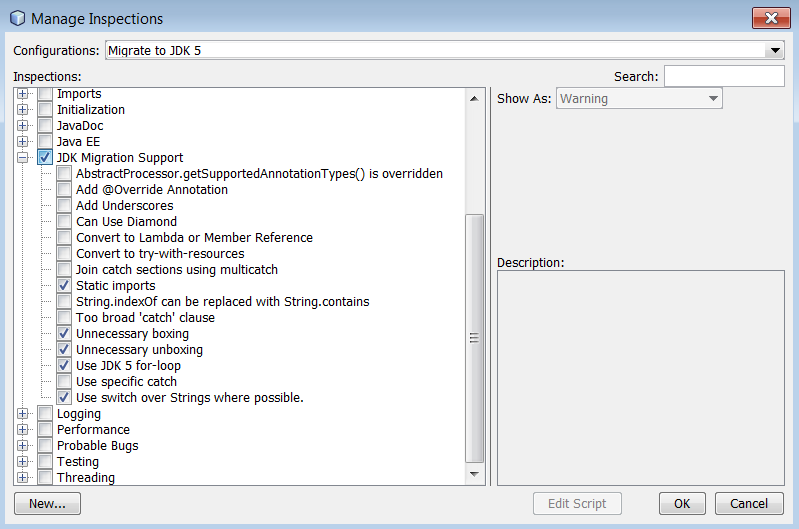799x529 pixels.
Task: Click the Manage Inspections title bar cube icon
Action: [x=17, y=18]
